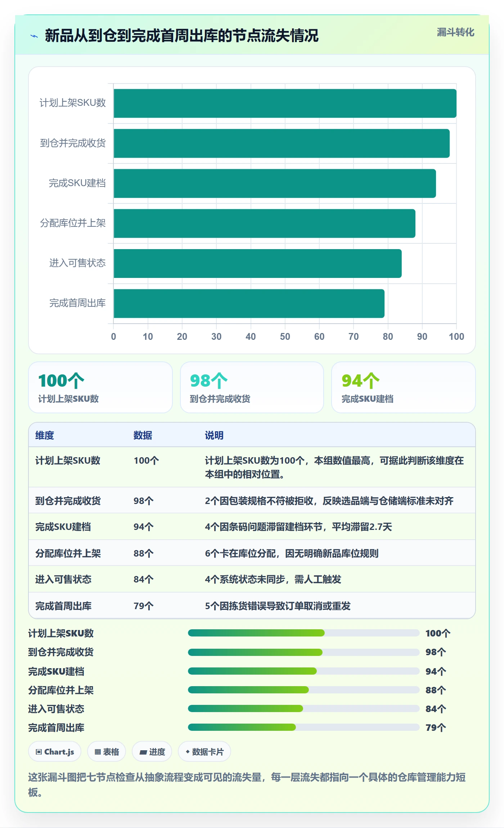This screenshot has width=504, height=828.
Task: Select the Chart.js chip
Action: pyautogui.click(x=55, y=752)
